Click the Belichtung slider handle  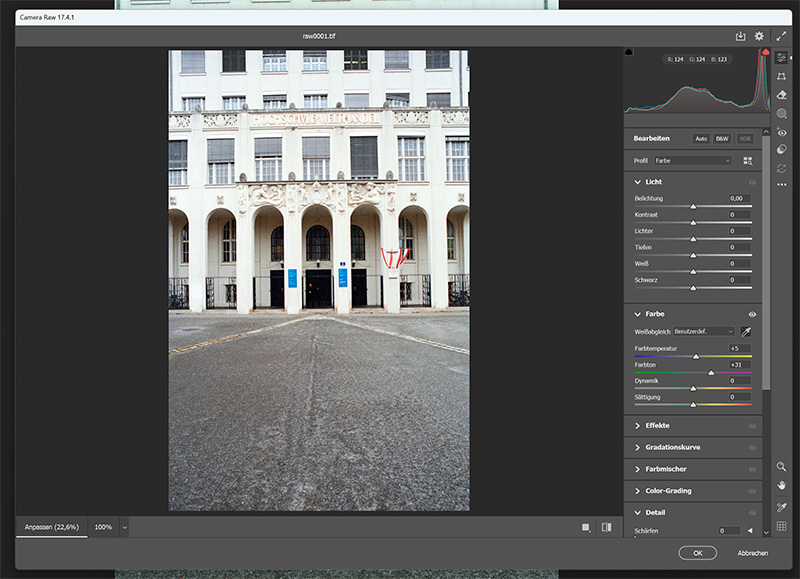pos(693,207)
